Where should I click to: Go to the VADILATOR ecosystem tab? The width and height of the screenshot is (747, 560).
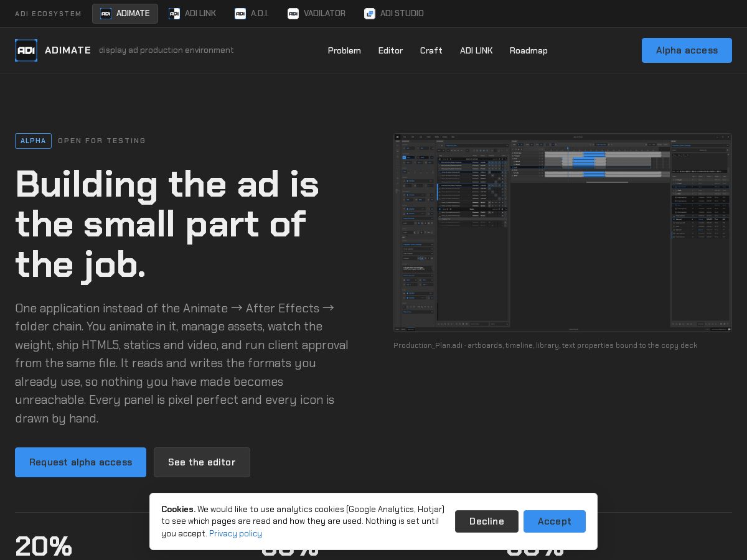coord(316,14)
